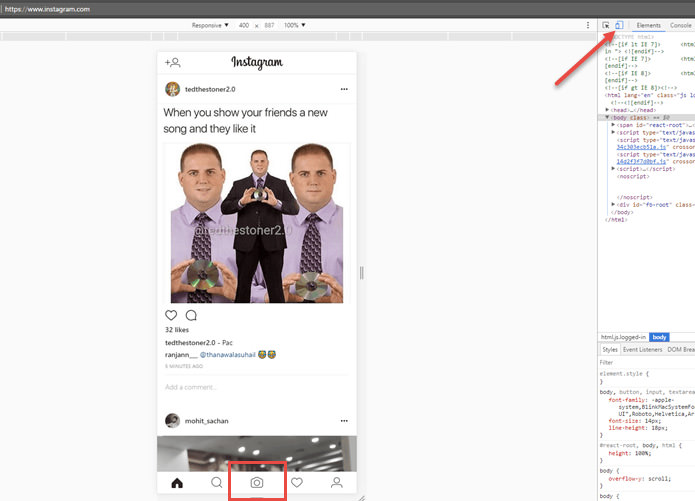
Task: Select the width field showing 400
Action: point(244,25)
